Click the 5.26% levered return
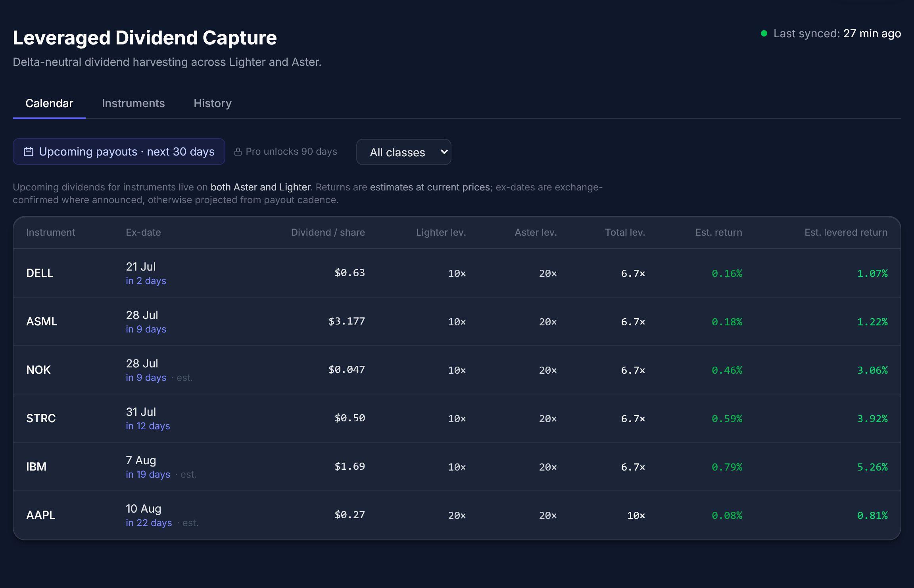 pos(872,467)
